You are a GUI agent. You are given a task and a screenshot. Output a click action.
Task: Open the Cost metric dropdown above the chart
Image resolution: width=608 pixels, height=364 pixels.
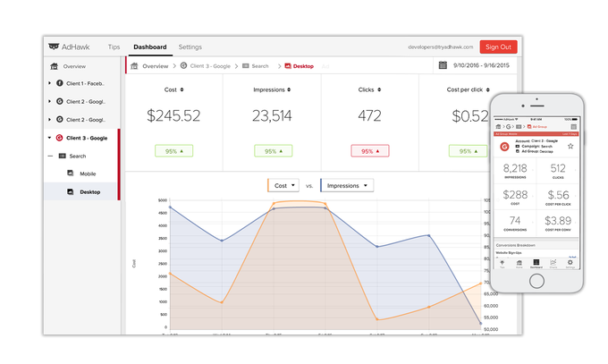(x=283, y=185)
